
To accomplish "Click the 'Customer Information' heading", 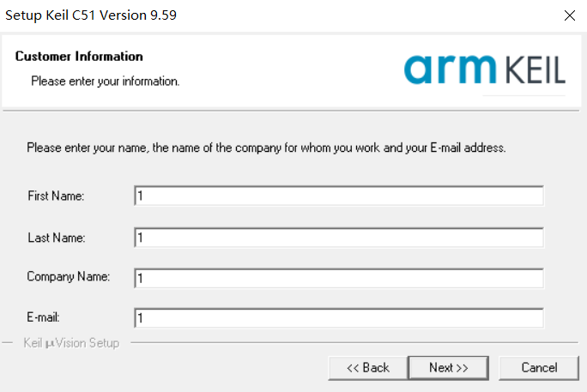I will 79,57.
